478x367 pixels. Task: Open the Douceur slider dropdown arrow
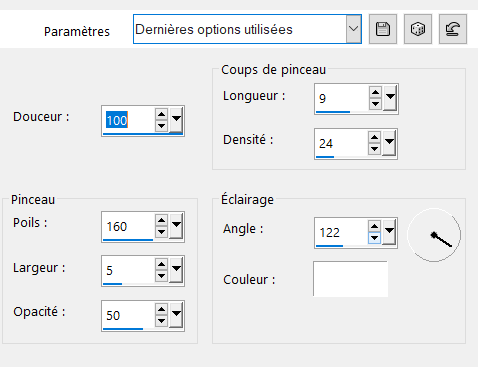click(176, 119)
